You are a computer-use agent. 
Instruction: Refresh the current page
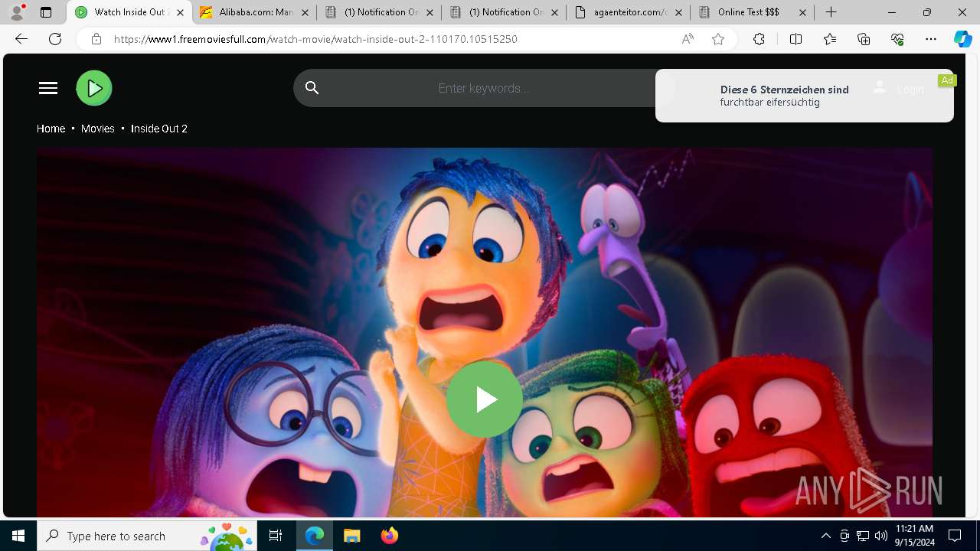(55, 39)
